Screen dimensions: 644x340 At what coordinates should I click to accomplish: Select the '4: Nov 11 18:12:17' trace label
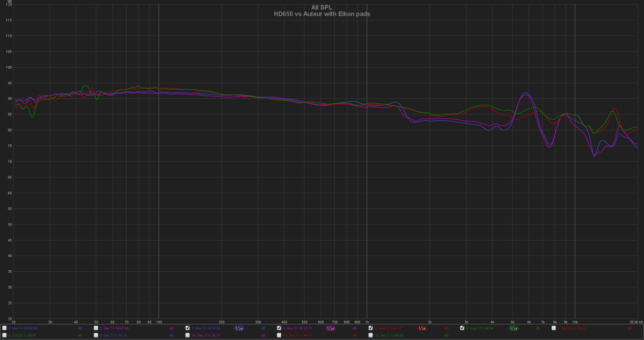(297, 328)
